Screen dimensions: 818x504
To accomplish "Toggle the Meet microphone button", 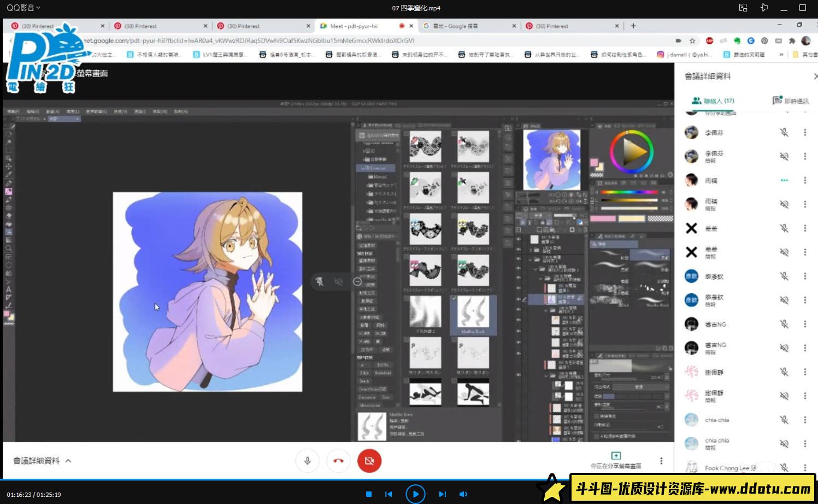I will pos(308,461).
